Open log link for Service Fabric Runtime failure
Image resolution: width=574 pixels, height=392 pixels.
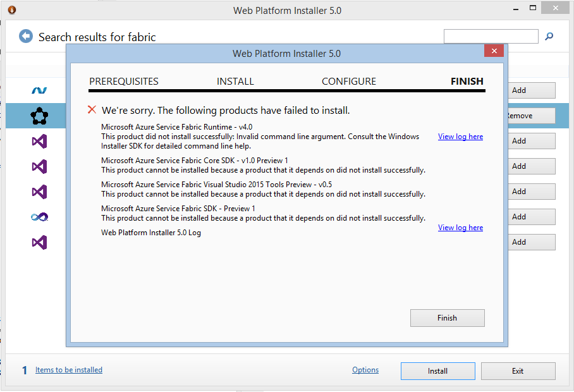[x=460, y=137]
